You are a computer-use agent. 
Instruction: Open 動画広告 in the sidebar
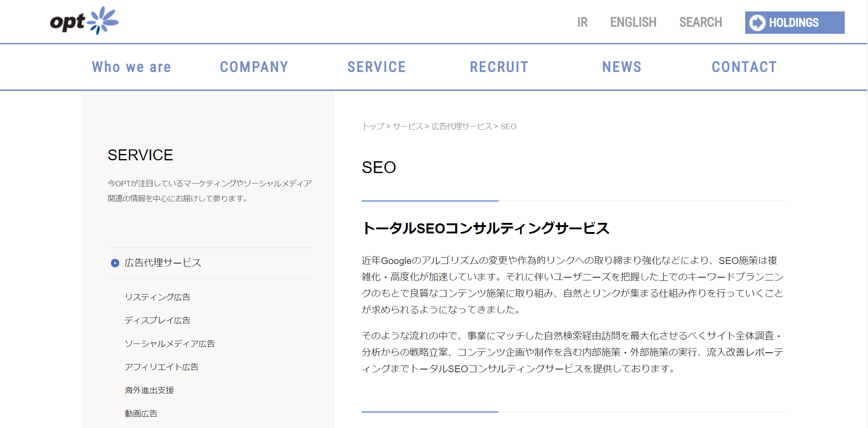[141, 413]
